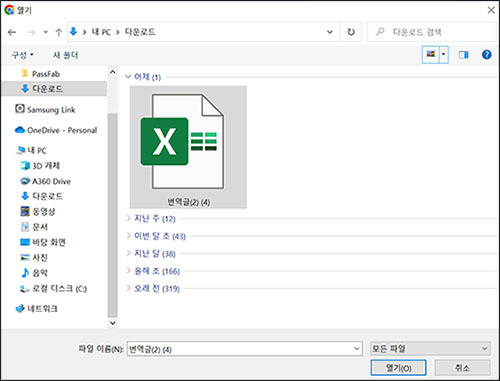Expand the address bar history dropdown

click(330, 32)
